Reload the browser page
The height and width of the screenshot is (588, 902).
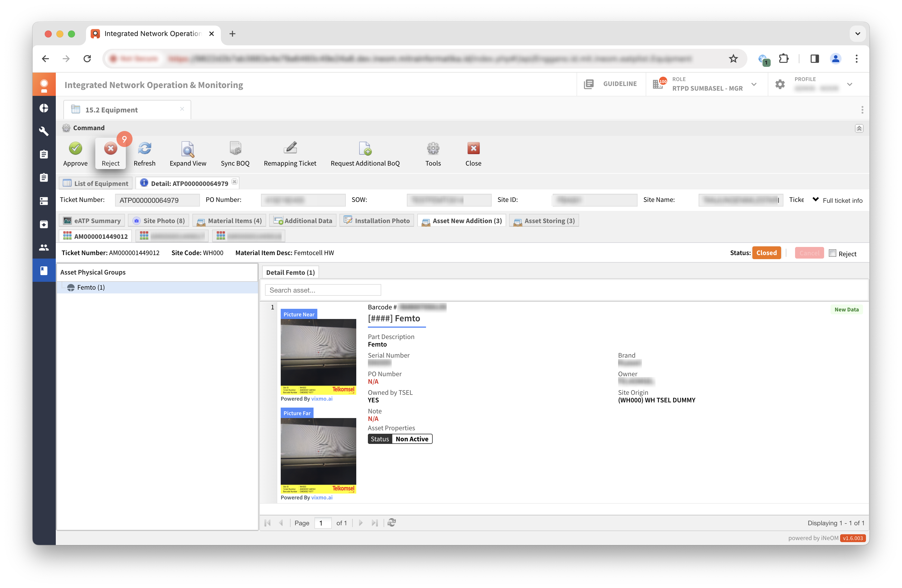point(87,59)
